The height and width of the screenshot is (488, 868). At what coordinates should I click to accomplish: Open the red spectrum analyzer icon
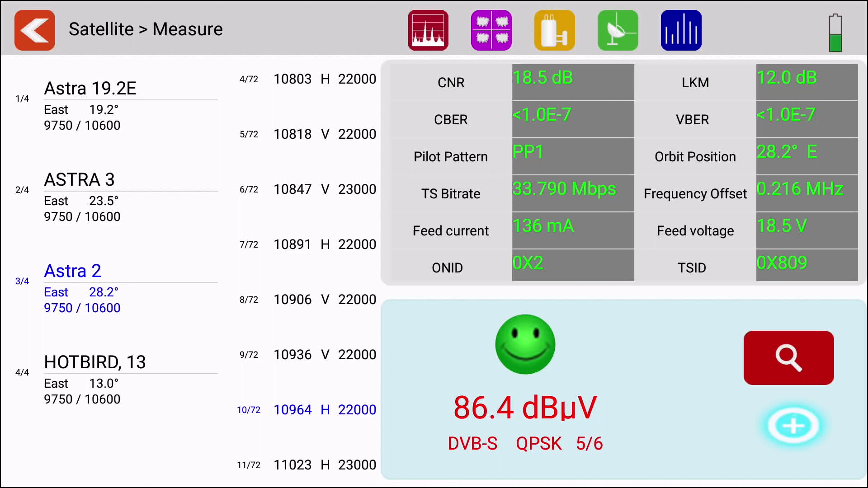(428, 30)
